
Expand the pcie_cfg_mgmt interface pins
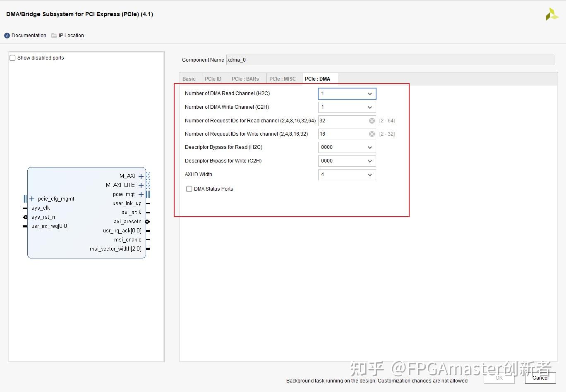point(32,198)
